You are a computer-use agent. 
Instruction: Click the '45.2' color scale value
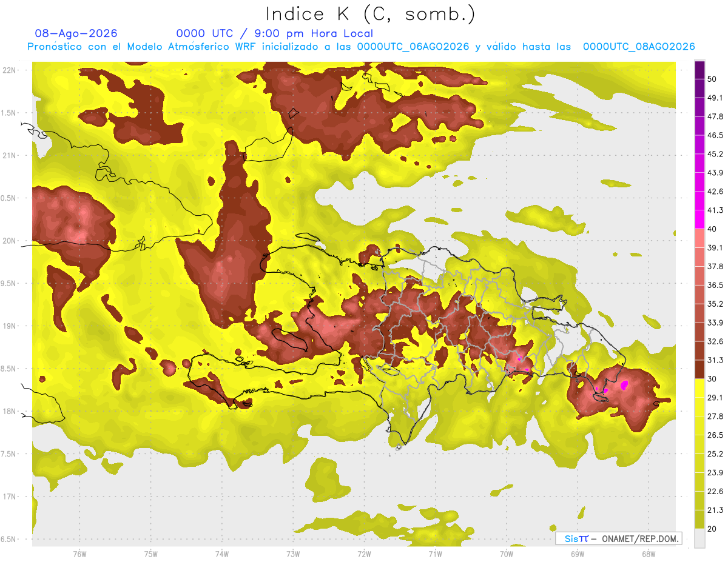pyautogui.click(x=715, y=154)
